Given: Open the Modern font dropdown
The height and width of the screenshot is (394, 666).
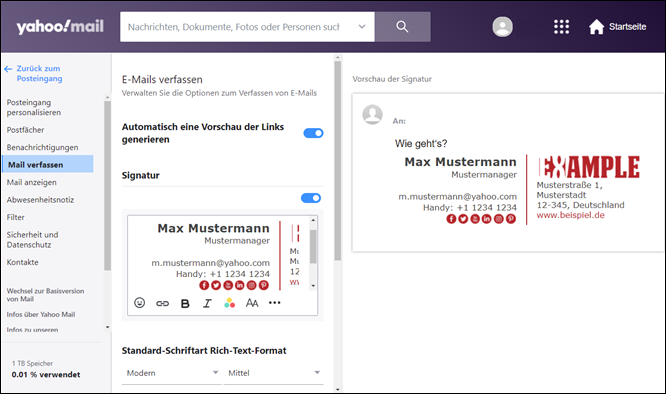Looking at the screenshot, I should (172, 373).
